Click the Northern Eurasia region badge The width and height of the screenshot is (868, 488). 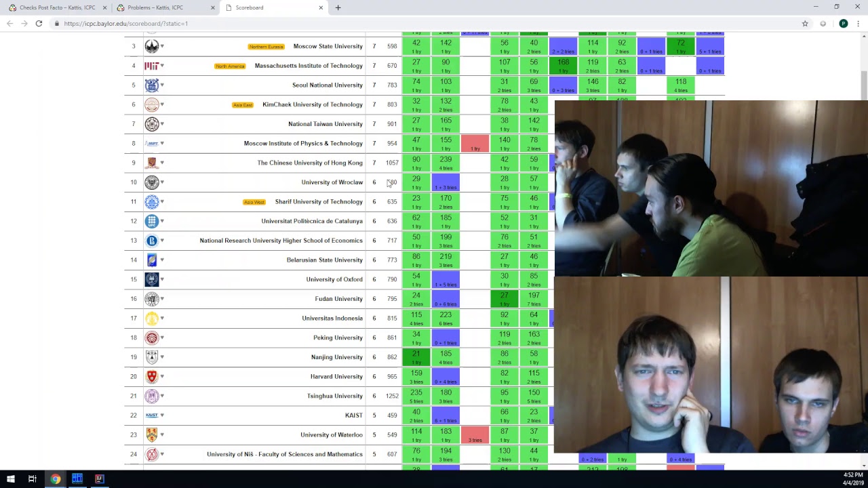coord(266,47)
